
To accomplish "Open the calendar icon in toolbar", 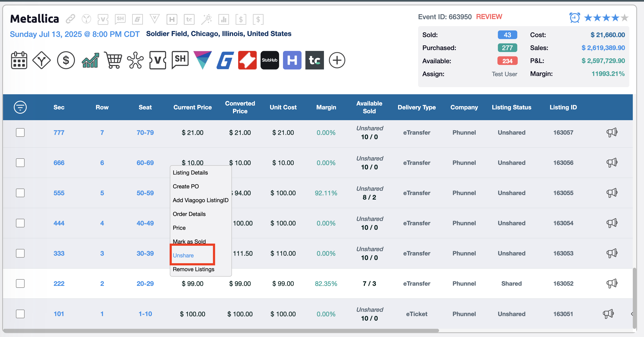I will pyautogui.click(x=19, y=60).
